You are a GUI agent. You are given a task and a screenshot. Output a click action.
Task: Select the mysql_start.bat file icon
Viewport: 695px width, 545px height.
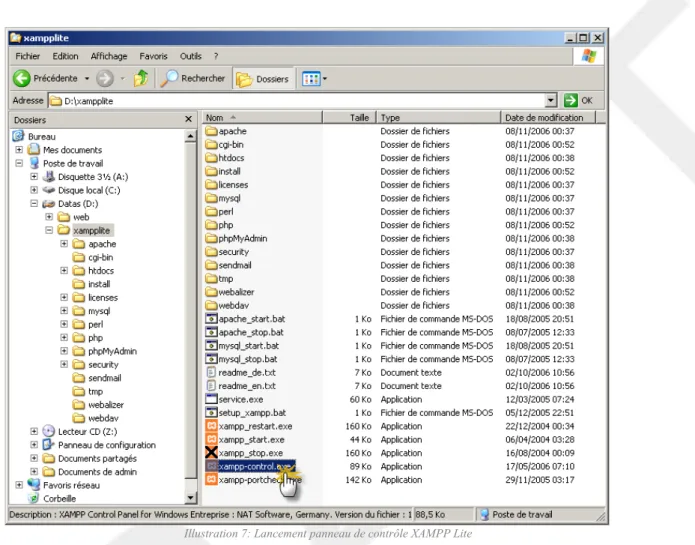[x=211, y=346]
